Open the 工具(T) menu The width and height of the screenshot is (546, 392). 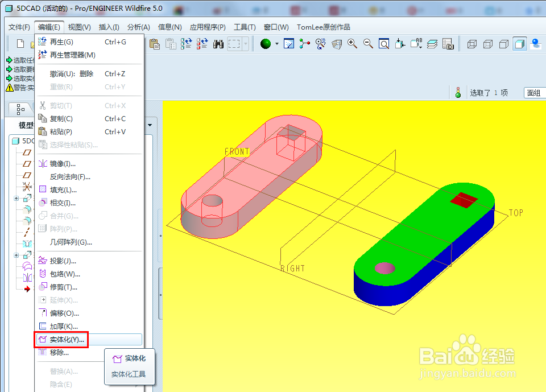click(x=245, y=27)
